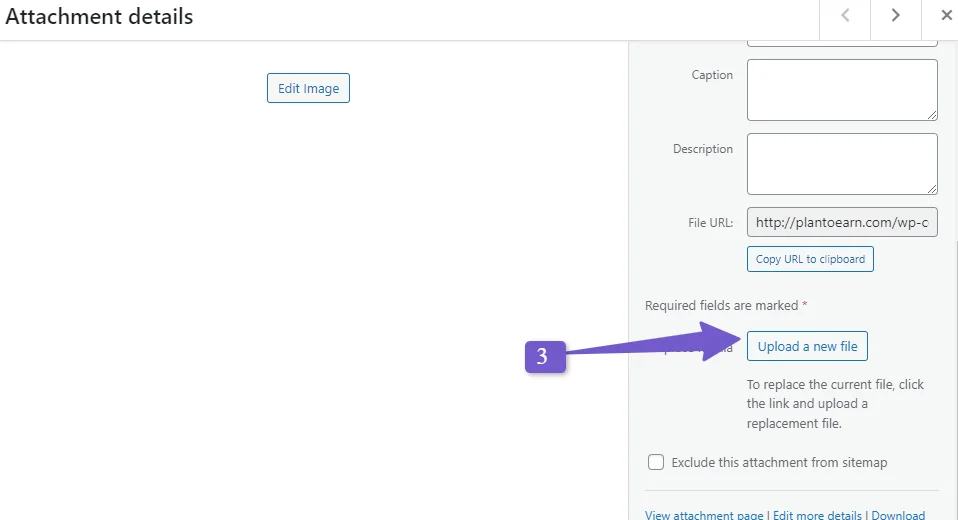Click Upload a new file button
The image size is (958, 520).
coord(807,346)
